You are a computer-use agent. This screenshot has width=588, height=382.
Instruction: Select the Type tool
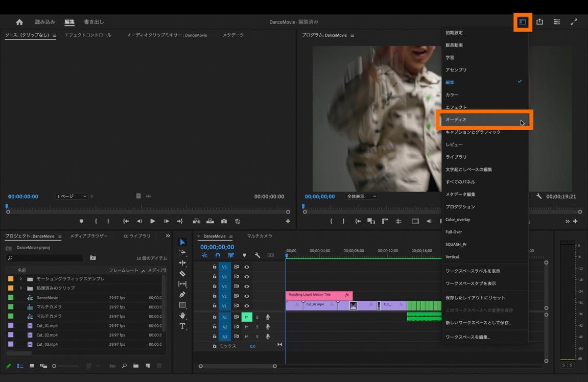182,326
